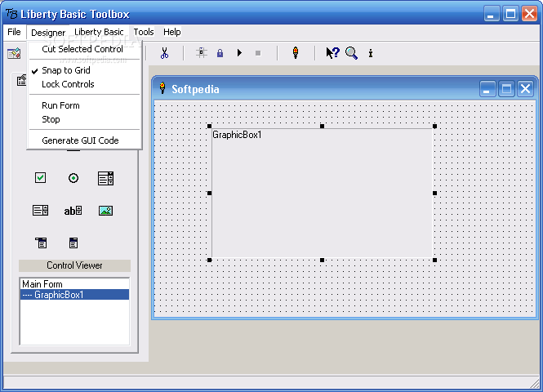Click the Liberty Basic Toolbox TB title icon
The image size is (543, 392).
point(11,14)
